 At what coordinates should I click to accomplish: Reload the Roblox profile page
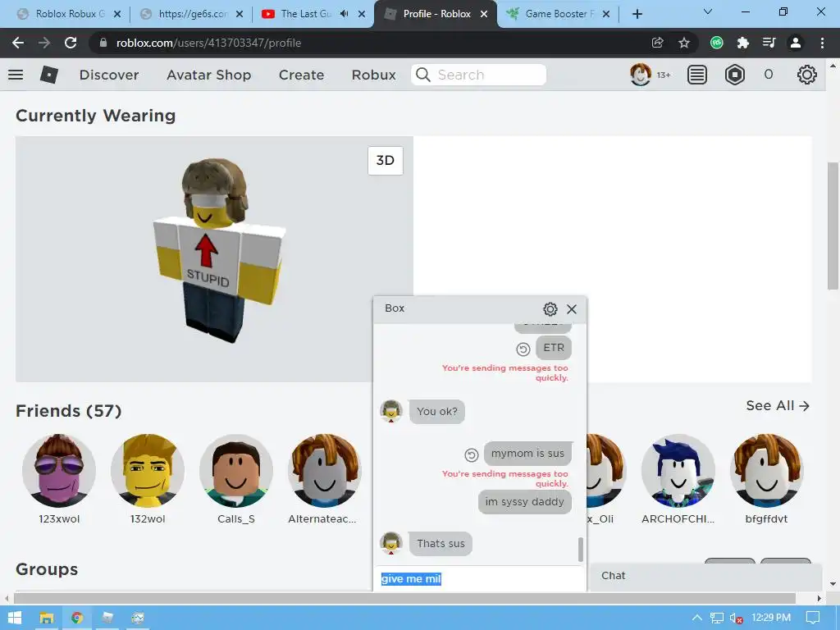coord(71,43)
